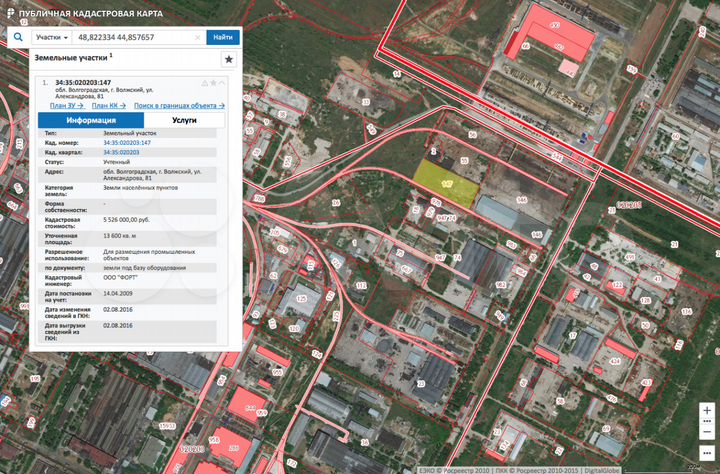Screen dimensions: 720x474
Task: Open the Участки search type dropdown
Action: [52, 37]
